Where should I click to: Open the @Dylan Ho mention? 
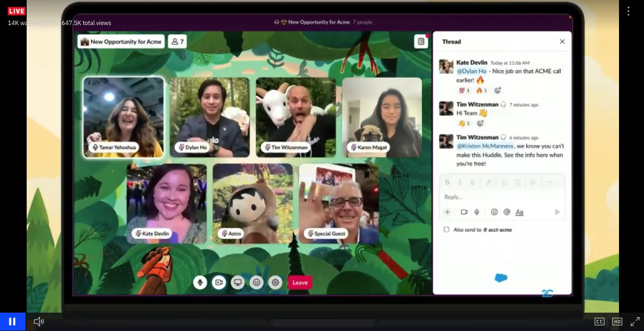[472, 71]
